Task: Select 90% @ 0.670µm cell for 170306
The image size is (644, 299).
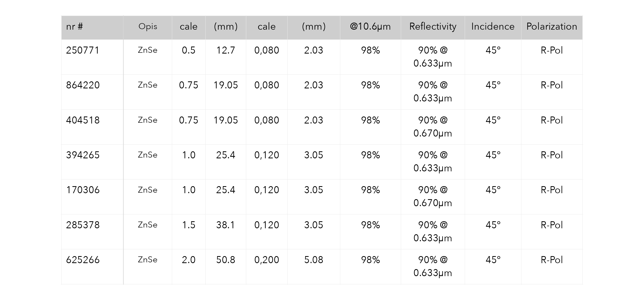Action: 433,197
